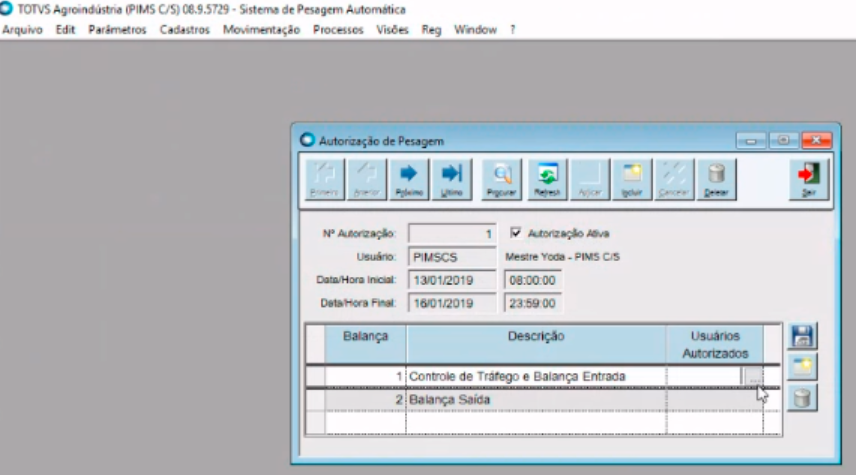The height and width of the screenshot is (475, 856).
Task: Click row selector of Balança Saída row
Action: (316, 400)
